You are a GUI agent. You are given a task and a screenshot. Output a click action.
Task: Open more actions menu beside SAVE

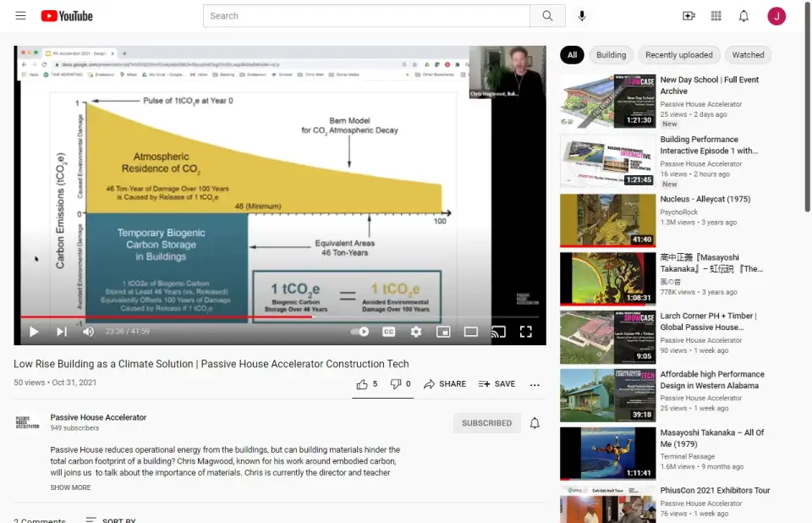click(535, 384)
